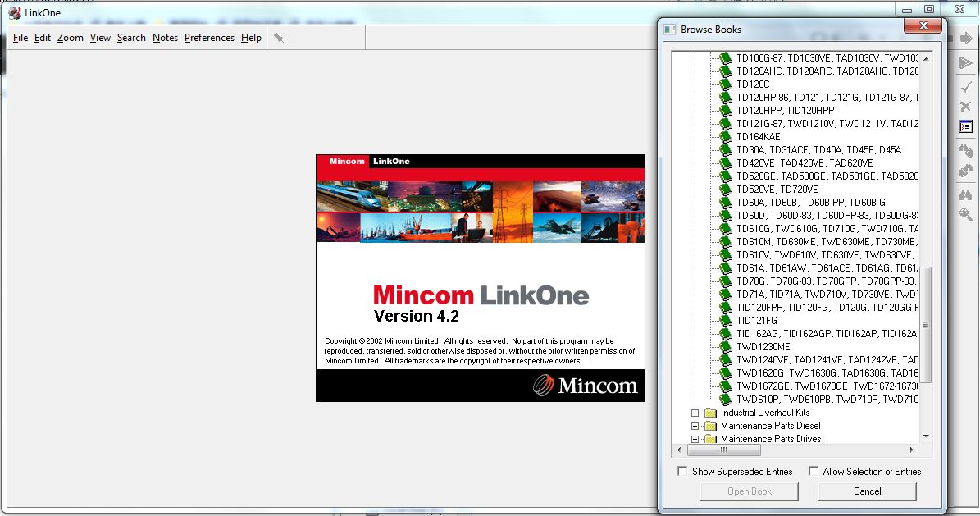Open the File menu

(x=21, y=38)
